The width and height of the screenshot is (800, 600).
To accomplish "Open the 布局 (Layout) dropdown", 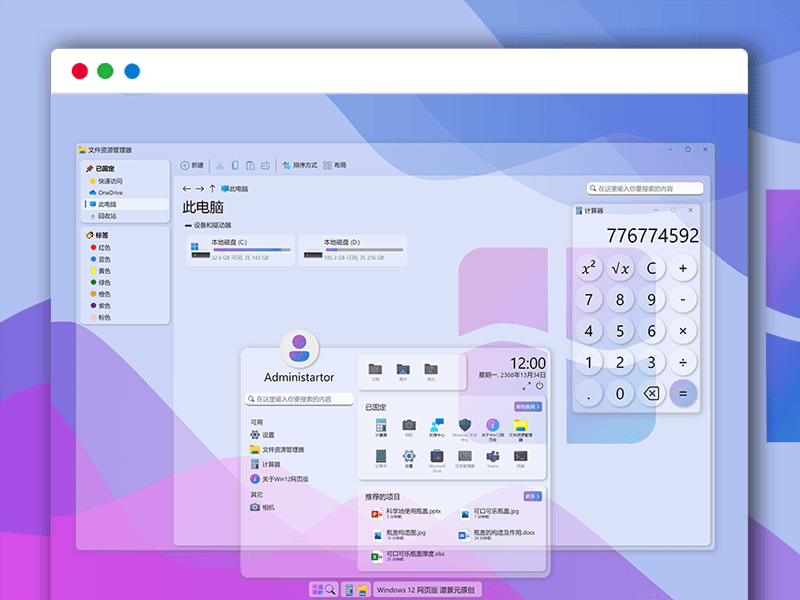I will (335, 165).
